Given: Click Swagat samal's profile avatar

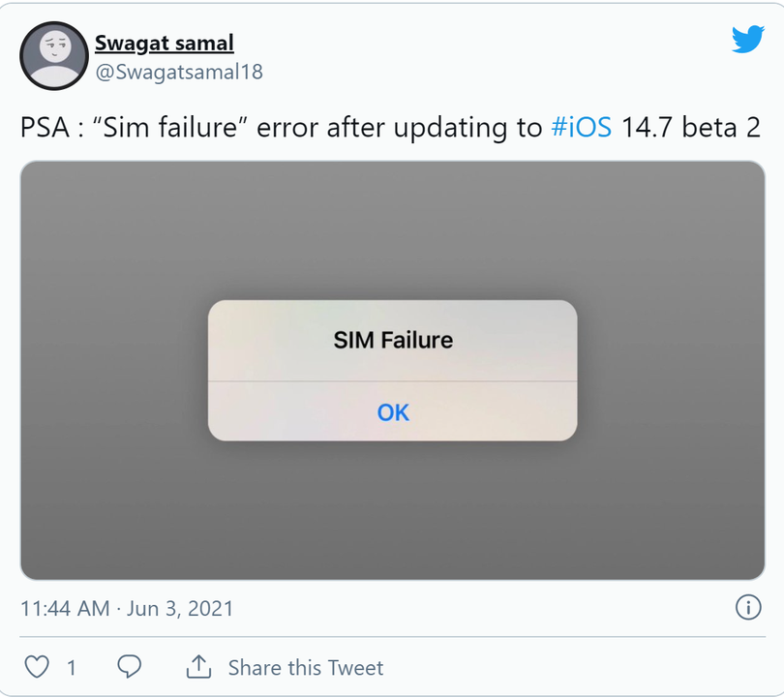Looking at the screenshot, I should pos(55,55).
